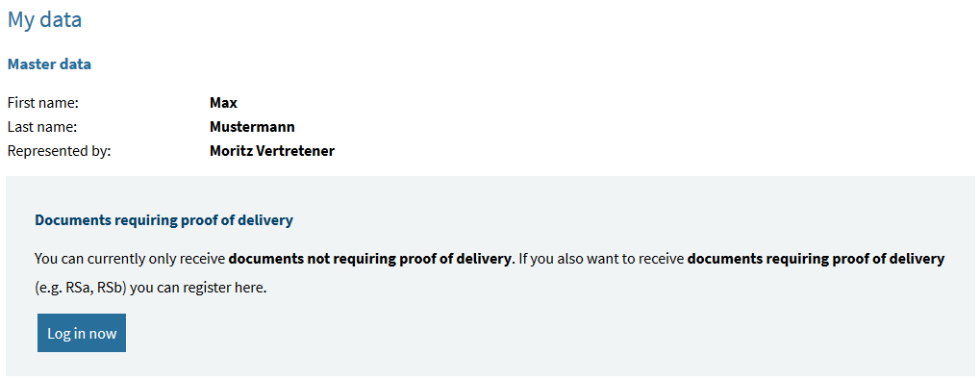Select the representative name Moritz Vertretener

coord(272,151)
